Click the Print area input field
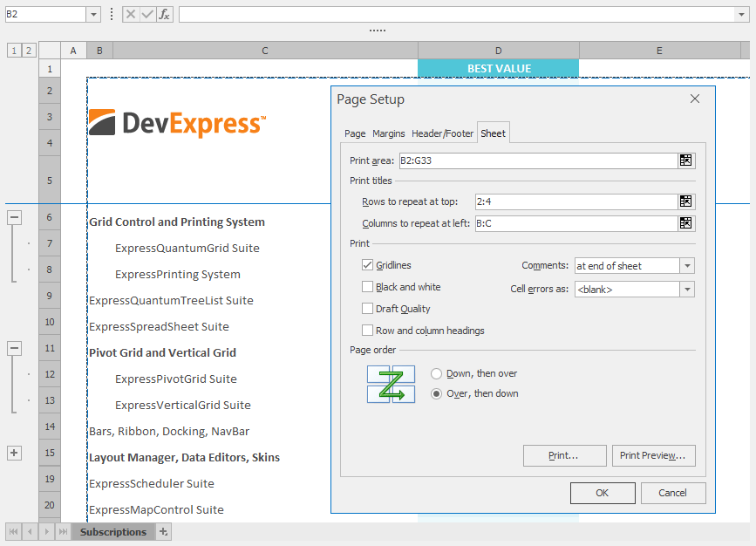The height and width of the screenshot is (546, 756). coord(538,160)
